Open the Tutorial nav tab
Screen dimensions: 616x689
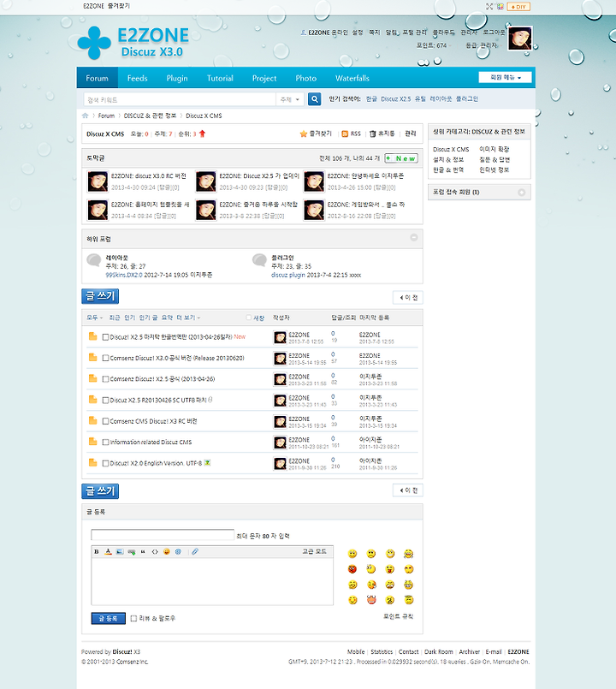click(220, 78)
